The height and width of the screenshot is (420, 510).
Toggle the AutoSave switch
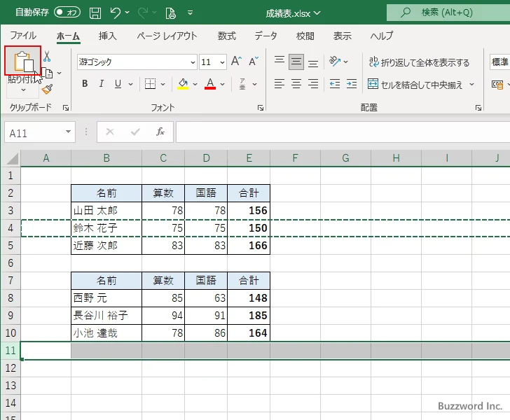pyautogui.click(x=67, y=13)
